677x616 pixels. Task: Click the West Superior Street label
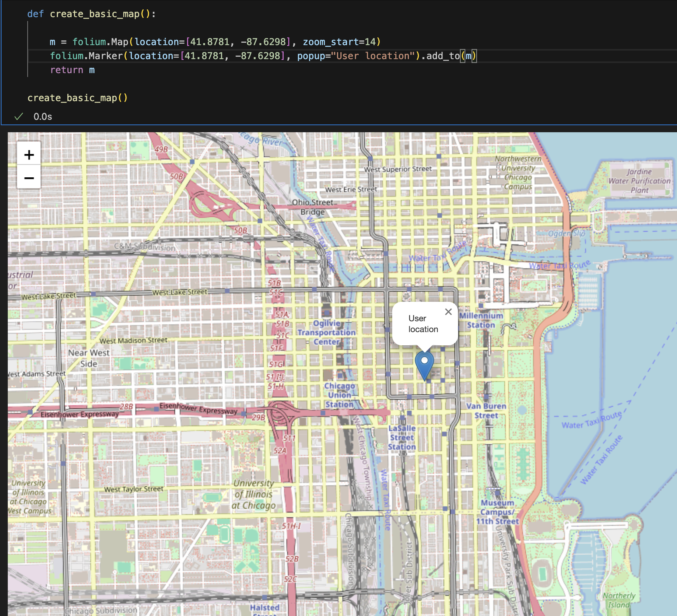(x=398, y=169)
